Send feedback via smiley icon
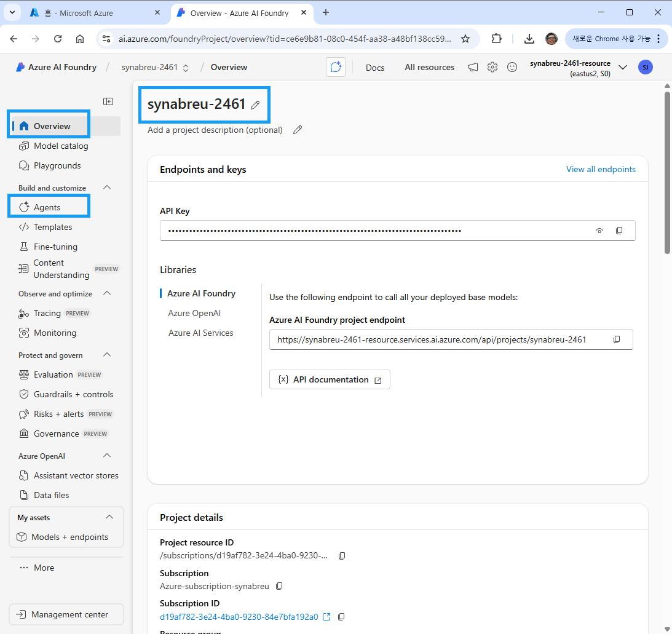This screenshot has height=634, width=672. click(x=512, y=67)
